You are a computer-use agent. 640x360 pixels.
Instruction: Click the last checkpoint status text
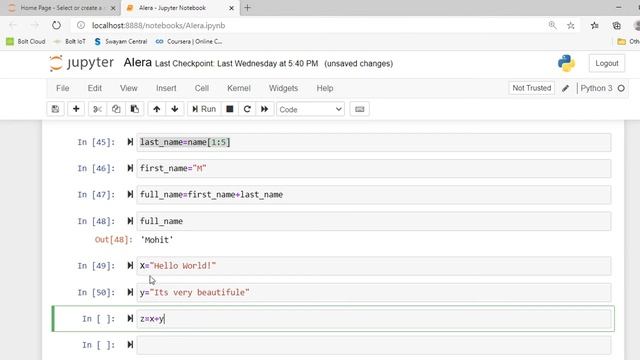[236, 64]
